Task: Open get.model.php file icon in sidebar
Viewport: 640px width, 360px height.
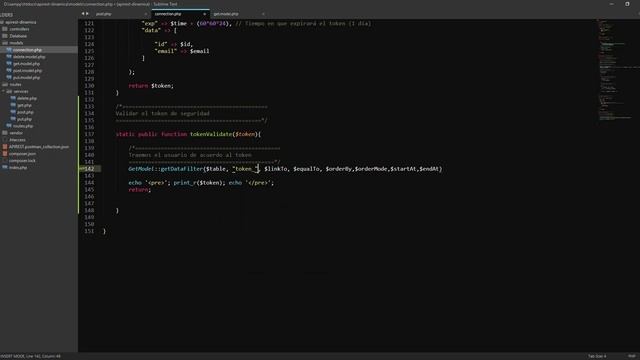Action: [9, 64]
